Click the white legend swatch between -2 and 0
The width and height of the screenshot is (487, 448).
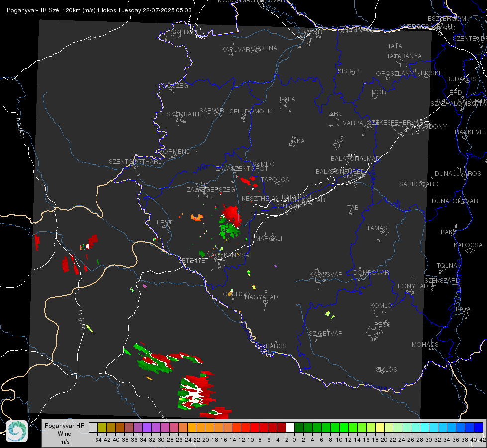point(290,428)
